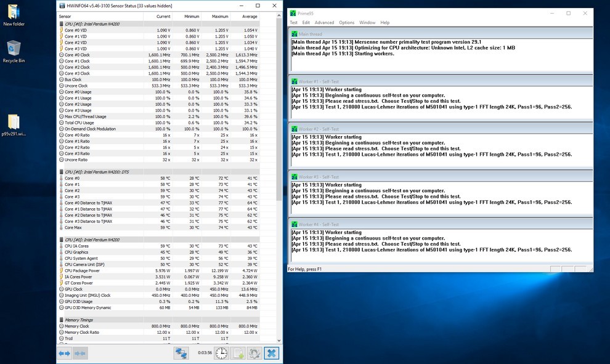The height and width of the screenshot is (364, 610).
Task: Select the first CPU [#0] Intel Pentium header
Action: tap(92, 24)
